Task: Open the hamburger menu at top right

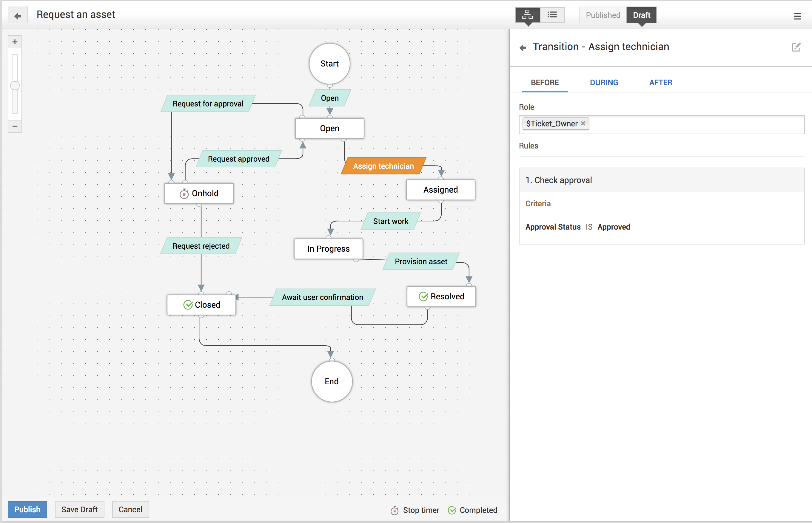Action: tap(797, 16)
